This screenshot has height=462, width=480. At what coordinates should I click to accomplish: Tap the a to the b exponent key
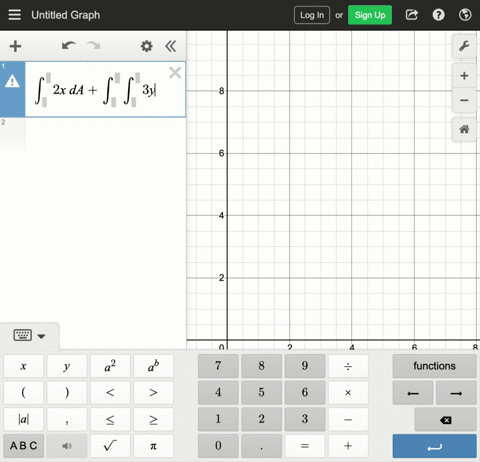tap(153, 366)
